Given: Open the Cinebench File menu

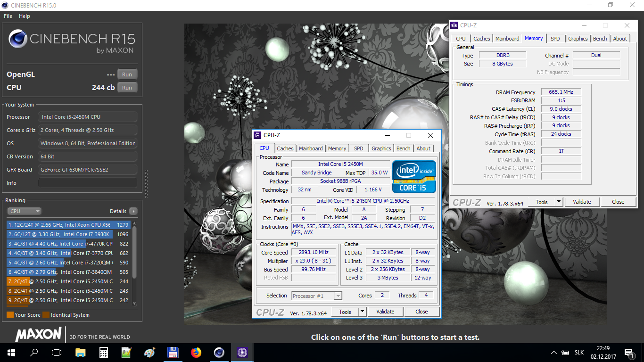Looking at the screenshot, I should (x=8, y=16).
